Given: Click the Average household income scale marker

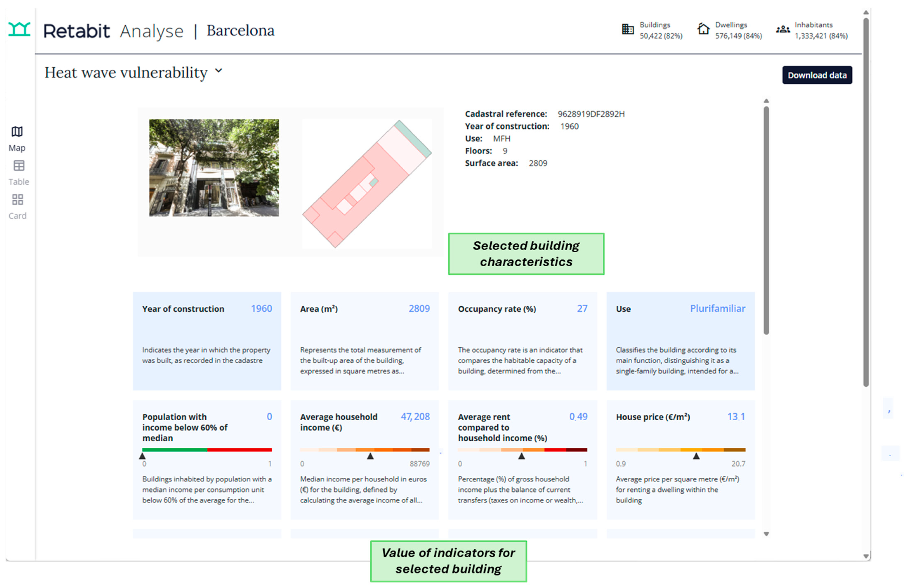Looking at the screenshot, I should pyautogui.click(x=370, y=456).
